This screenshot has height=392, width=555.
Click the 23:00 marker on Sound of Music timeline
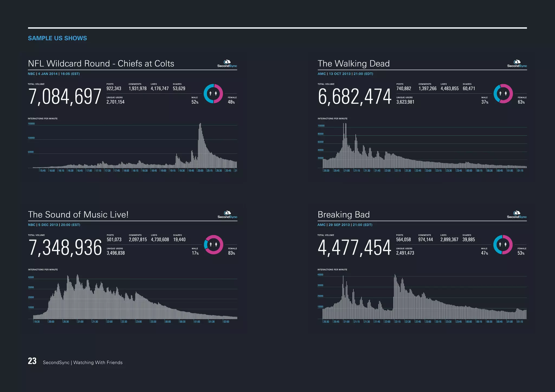[139, 322]
